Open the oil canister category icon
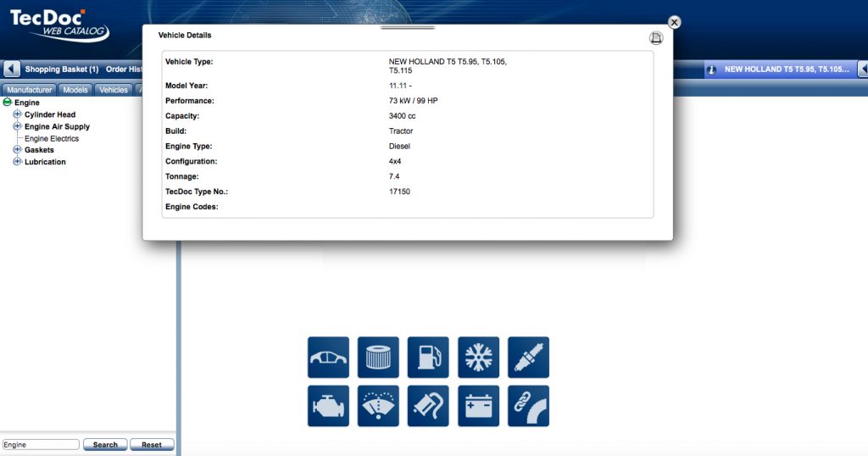 [428, 406]
